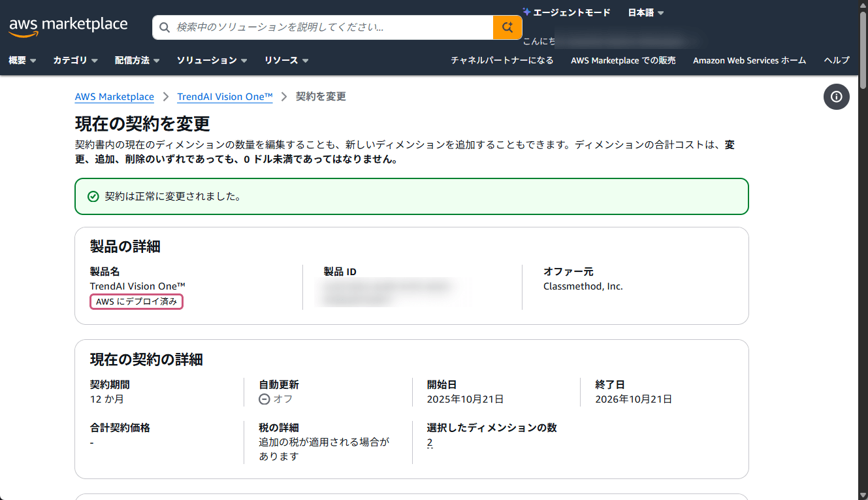Click the auto-renewal off status icon
This screenshot has height=500, width=868.
pos(265,399)
